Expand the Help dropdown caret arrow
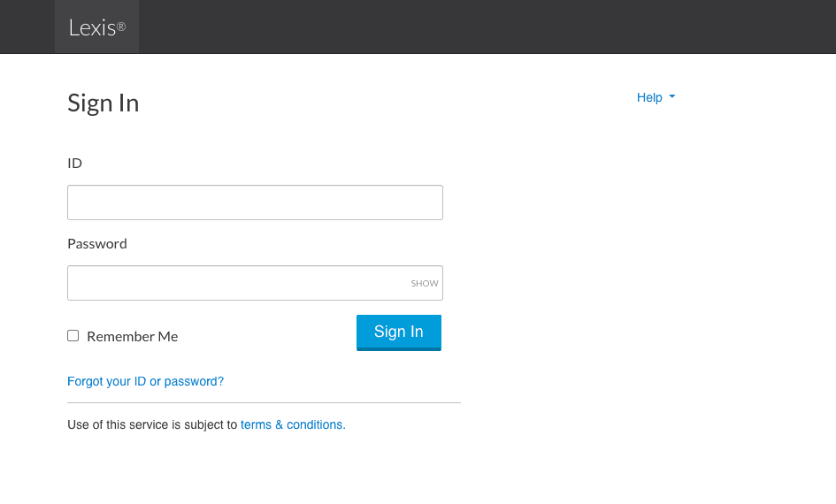 671,97
